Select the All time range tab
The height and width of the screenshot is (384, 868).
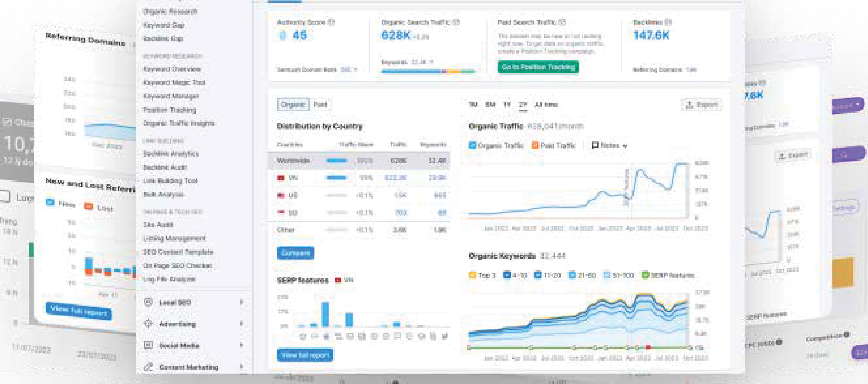point(546,105)
